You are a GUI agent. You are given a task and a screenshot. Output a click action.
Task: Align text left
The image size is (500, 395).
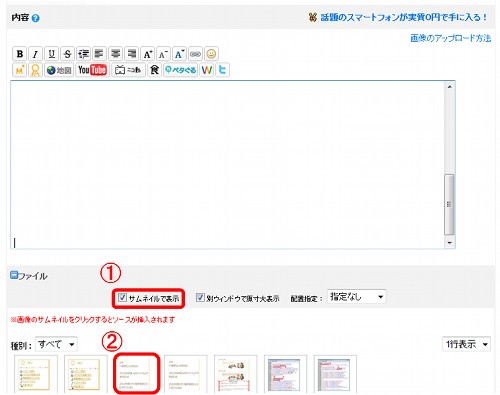99,54
